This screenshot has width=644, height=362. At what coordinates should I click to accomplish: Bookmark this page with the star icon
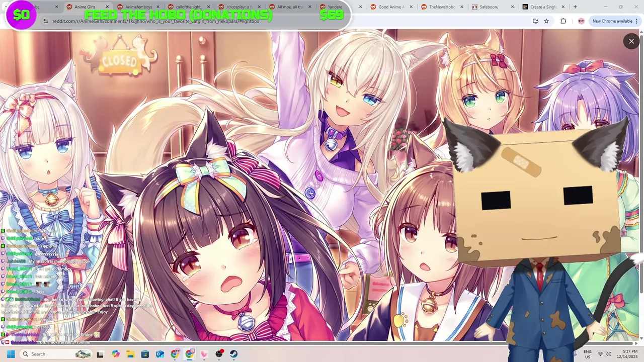click(x=546, y=21)
